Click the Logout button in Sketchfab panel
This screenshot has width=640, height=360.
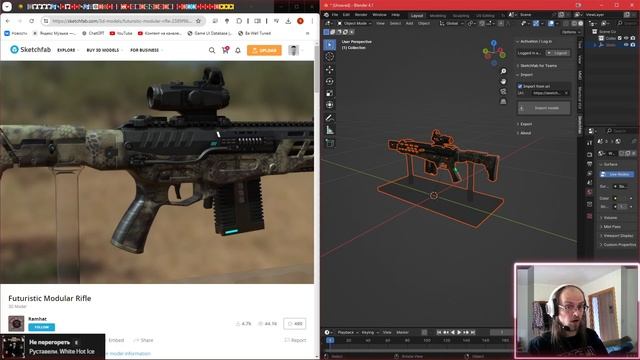[x=558, y=53]
